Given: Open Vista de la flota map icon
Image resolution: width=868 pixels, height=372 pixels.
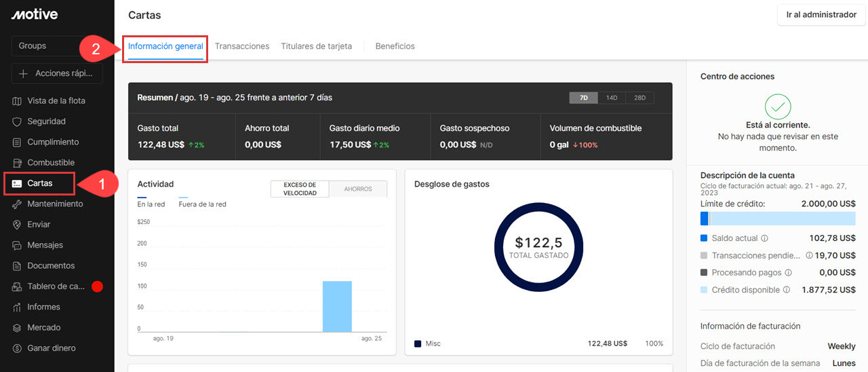Looking at the screenshot, I should click(x=18, y=101).
